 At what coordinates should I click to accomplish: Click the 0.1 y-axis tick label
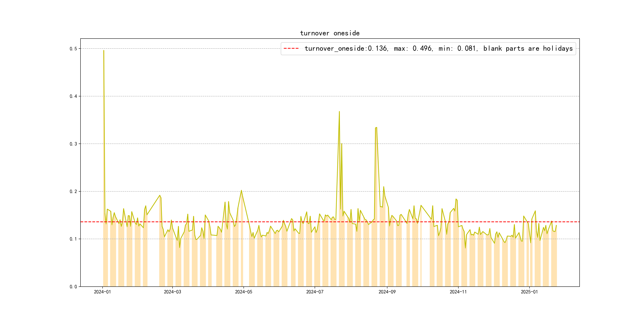pyautogui.click(x=73, y=239)
